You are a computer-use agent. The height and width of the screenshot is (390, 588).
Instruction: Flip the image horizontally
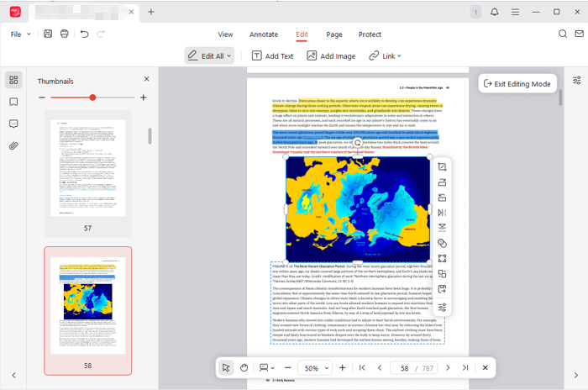442,213
